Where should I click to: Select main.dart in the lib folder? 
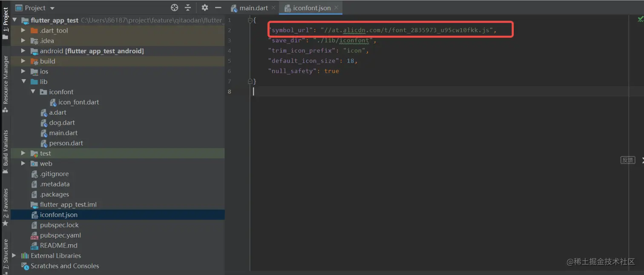tap(63, 133)
